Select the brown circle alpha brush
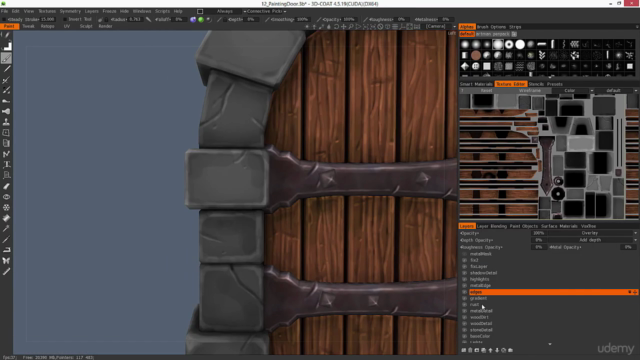640x360 pixels. pyautogui.click(x=476, y=55)
